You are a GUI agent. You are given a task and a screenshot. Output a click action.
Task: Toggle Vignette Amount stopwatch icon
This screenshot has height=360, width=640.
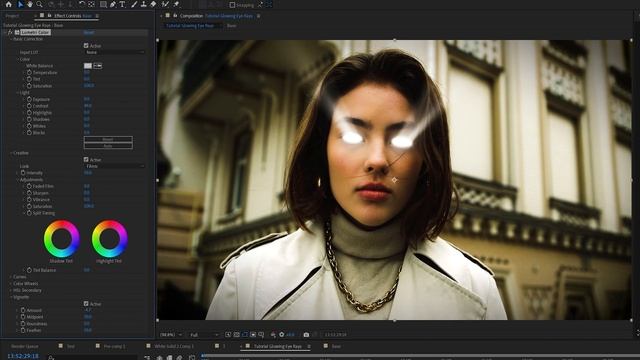click(23, 310)
